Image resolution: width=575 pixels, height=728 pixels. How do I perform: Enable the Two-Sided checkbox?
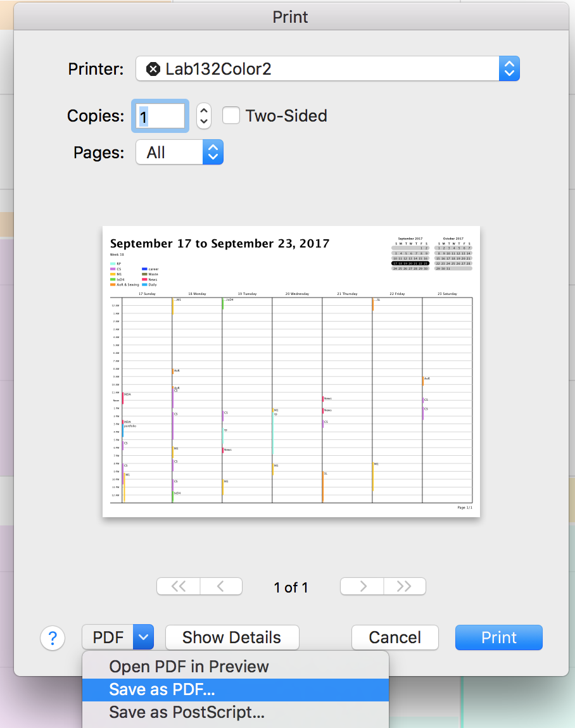point(231,116)
